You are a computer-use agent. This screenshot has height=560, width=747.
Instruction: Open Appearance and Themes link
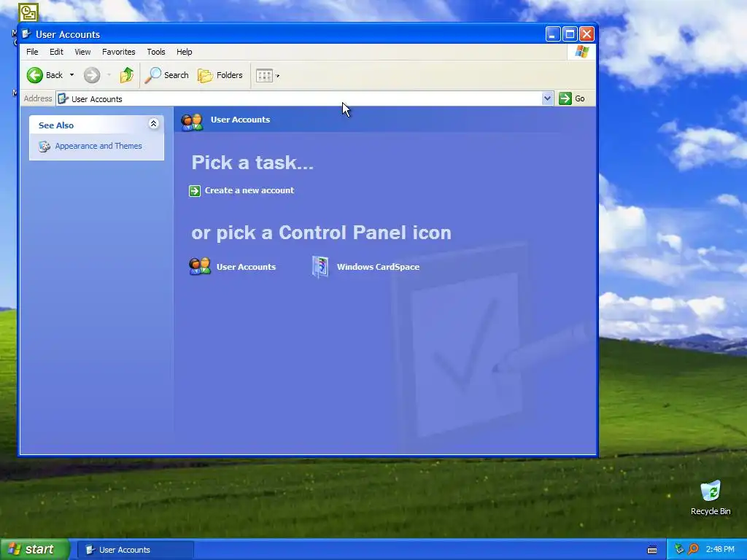point(98,146)
